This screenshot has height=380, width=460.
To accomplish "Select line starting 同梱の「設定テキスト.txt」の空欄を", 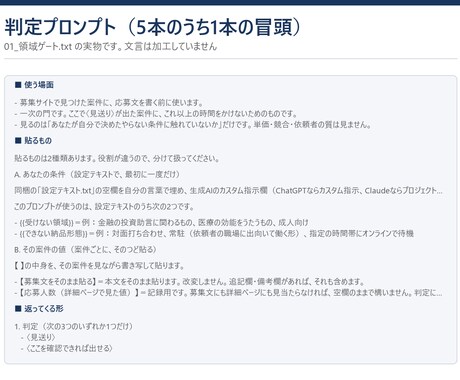I will coord(229,190).
